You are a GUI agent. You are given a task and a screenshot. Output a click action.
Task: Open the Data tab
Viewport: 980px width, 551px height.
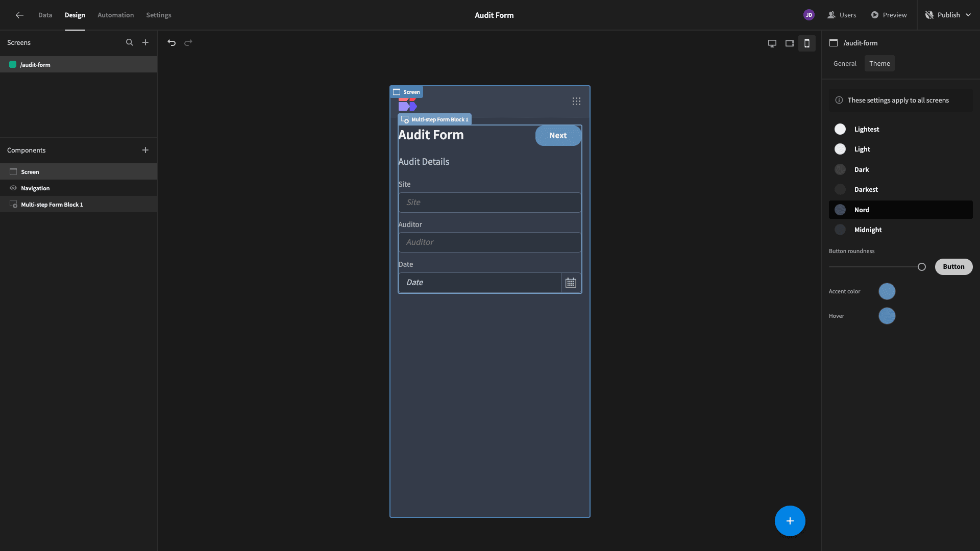45,15
